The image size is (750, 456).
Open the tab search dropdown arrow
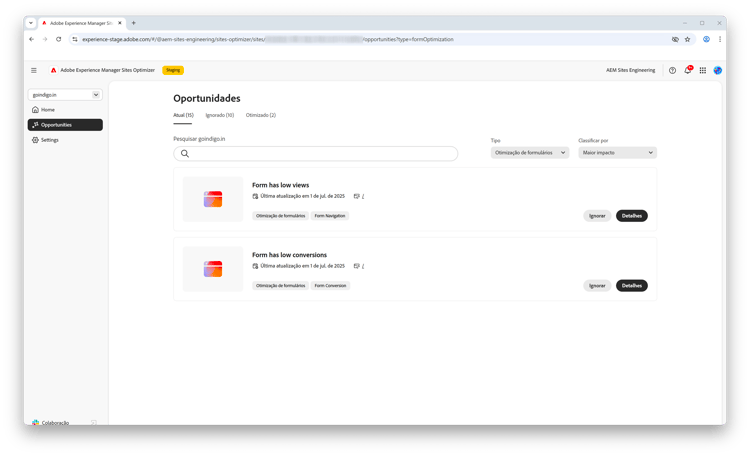tap(31, 23)
